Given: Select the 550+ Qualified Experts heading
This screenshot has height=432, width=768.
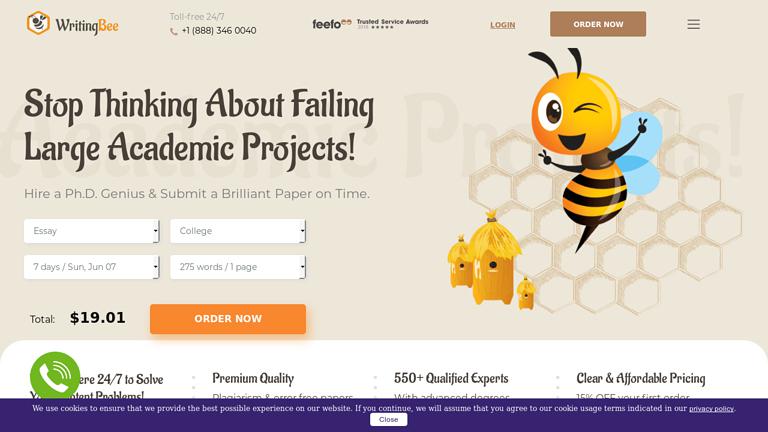Looking at the screenshot, I should (451, 378).
